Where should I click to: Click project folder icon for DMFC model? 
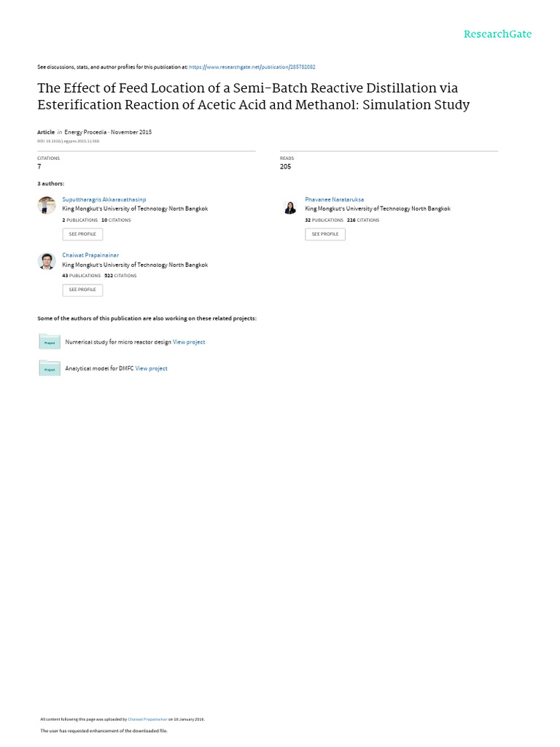point(50,368)
